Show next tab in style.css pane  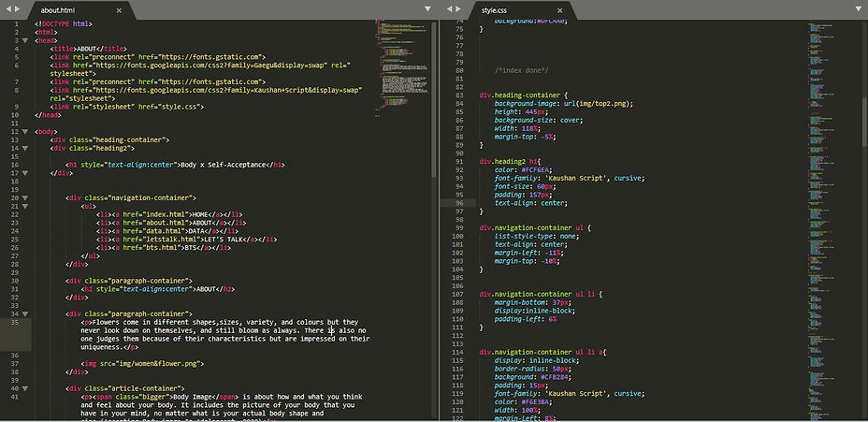[x=457, y=8]
